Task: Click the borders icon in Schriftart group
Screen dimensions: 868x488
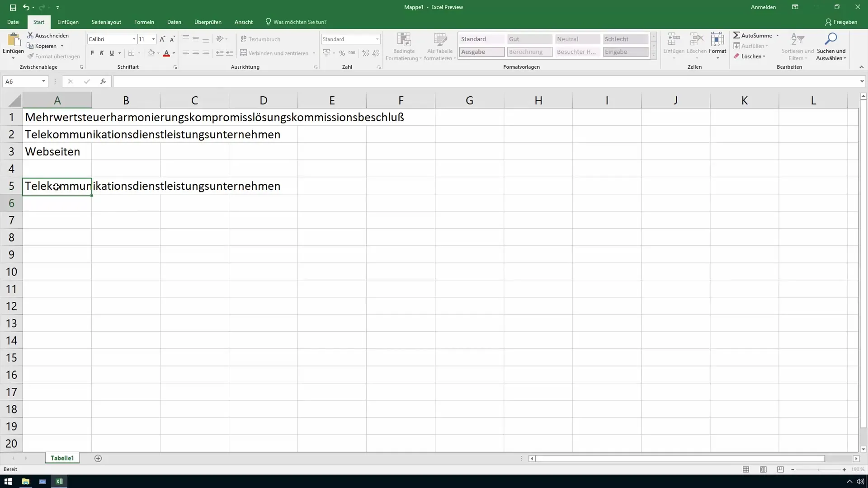Action: pyautogui.click(x=131, y=53)
